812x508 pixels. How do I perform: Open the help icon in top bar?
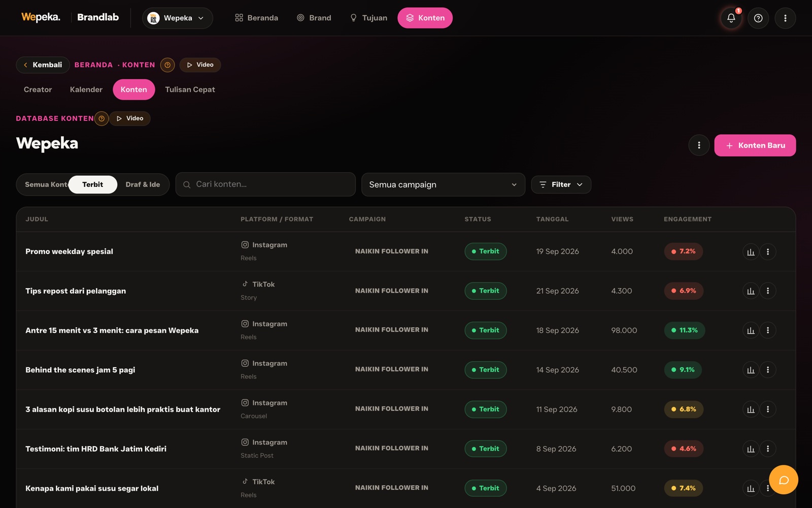point(758,18)
